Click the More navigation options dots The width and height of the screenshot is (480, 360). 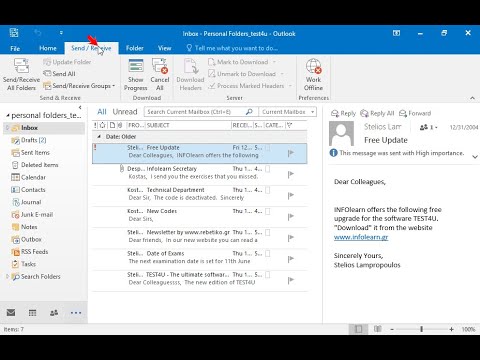pos(76,313)
